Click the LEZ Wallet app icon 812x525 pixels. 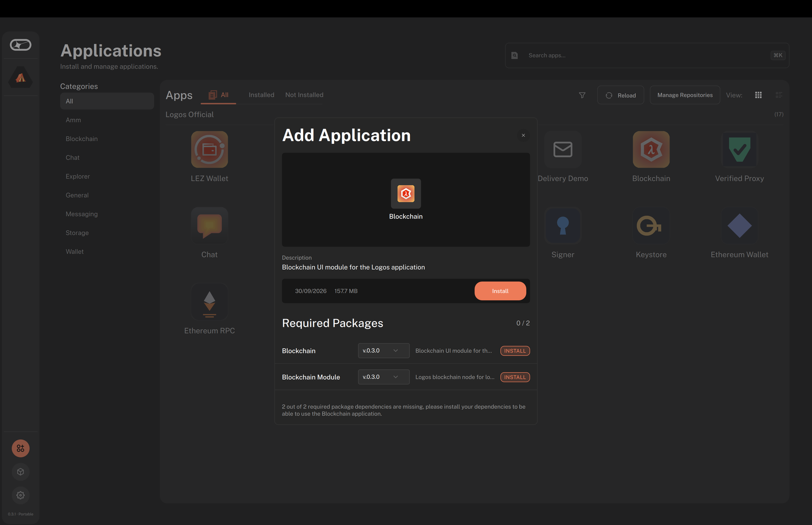(210, 149)
